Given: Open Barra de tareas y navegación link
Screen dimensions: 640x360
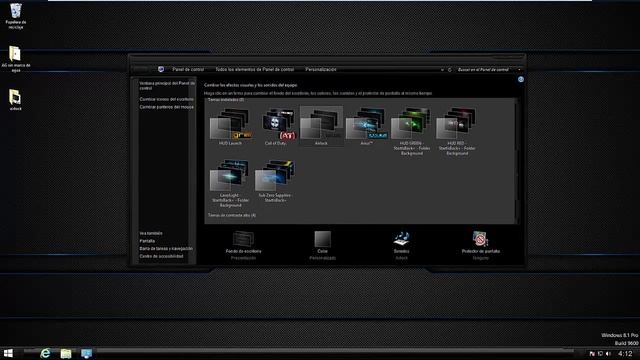Looking at the screenshot, I should point(166,249).
